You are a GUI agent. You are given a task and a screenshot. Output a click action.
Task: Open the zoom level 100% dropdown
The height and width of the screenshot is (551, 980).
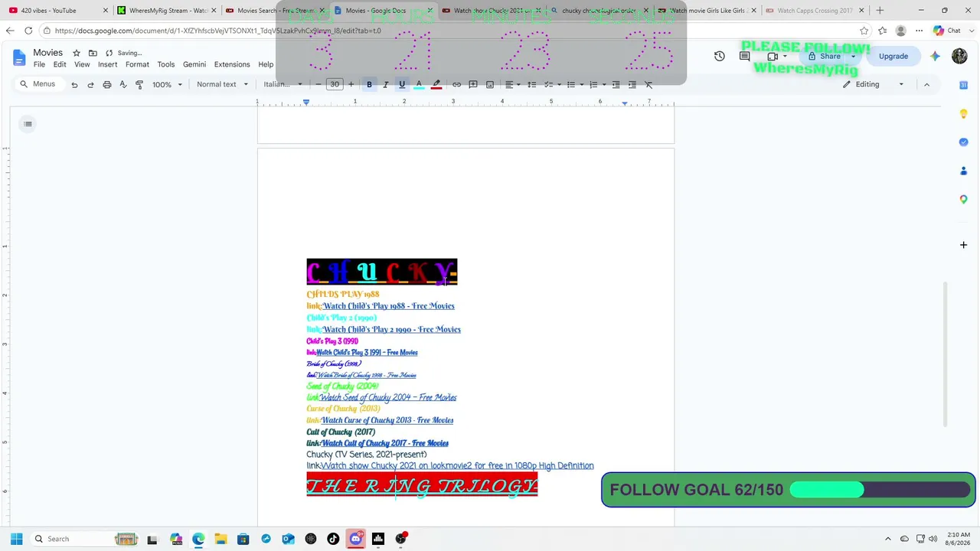coord(167,84)
